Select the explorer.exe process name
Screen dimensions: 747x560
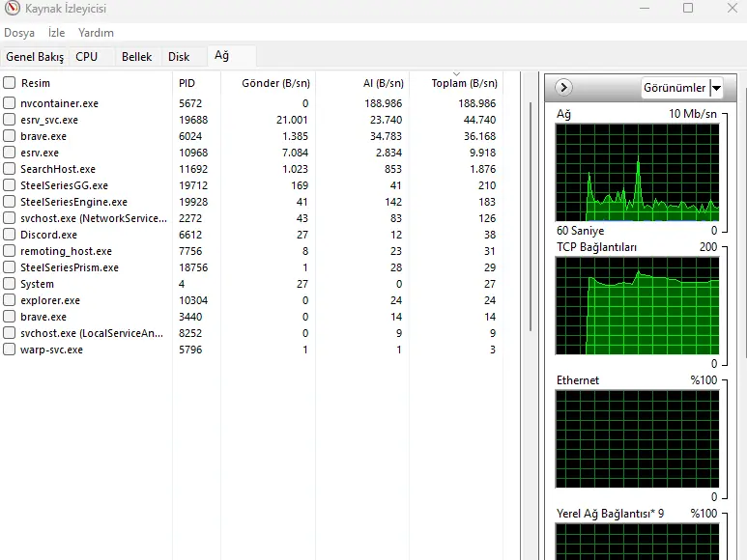[50, 300]
